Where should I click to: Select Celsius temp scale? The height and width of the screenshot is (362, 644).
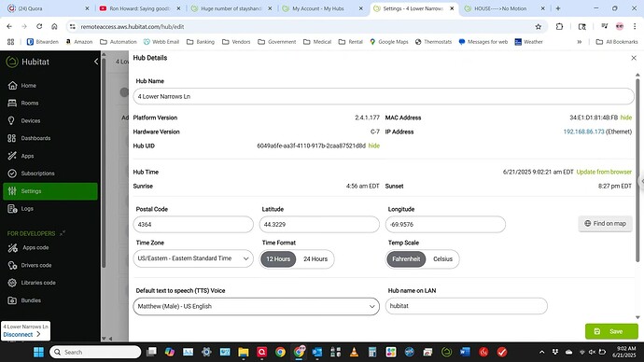(x=442, y=259)
